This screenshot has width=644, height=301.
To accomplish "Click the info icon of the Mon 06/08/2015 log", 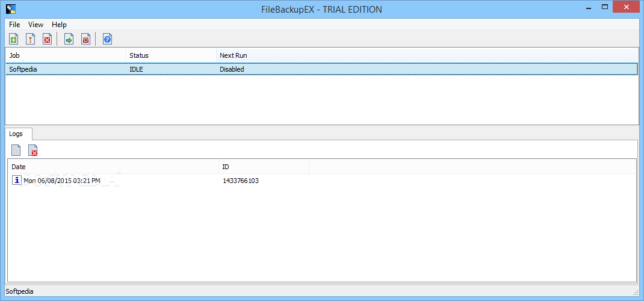I will (x=17, y=180).
